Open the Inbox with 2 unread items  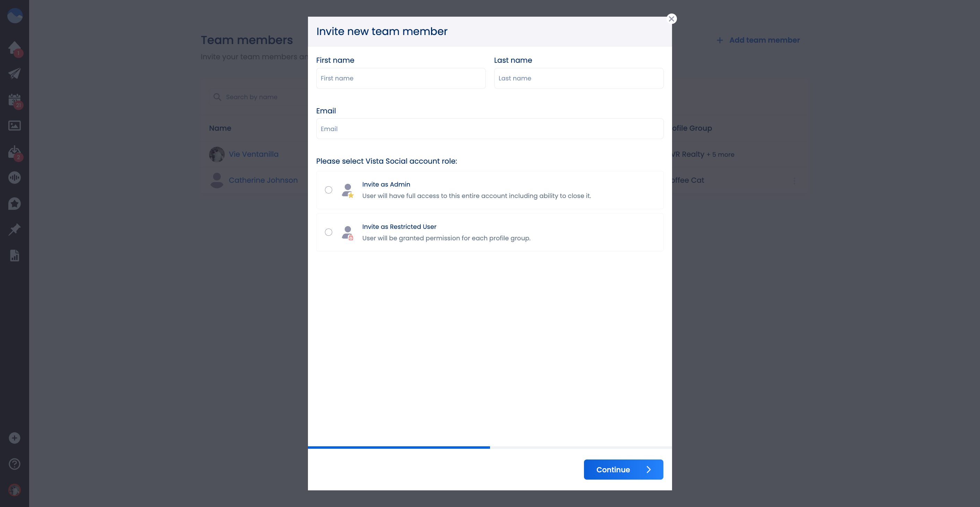(x=15, y=152)
